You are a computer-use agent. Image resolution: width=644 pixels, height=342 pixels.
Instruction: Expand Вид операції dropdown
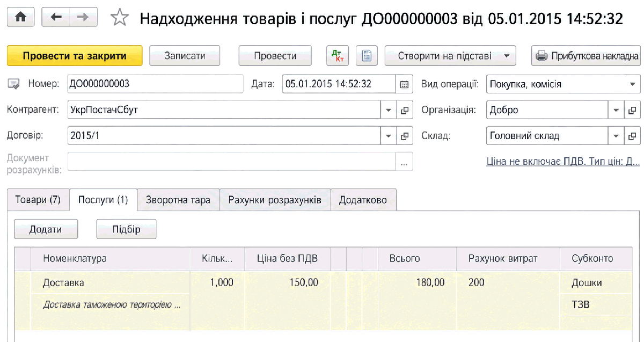click(632, 84)
